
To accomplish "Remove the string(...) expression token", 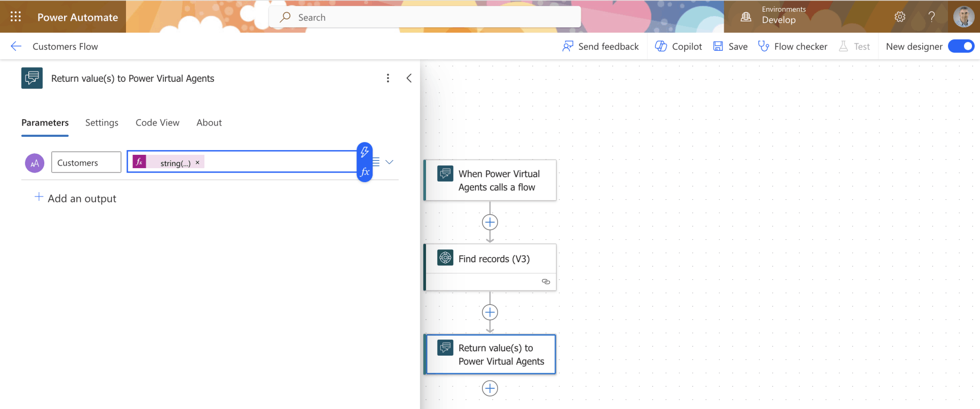I will (197, 162).
